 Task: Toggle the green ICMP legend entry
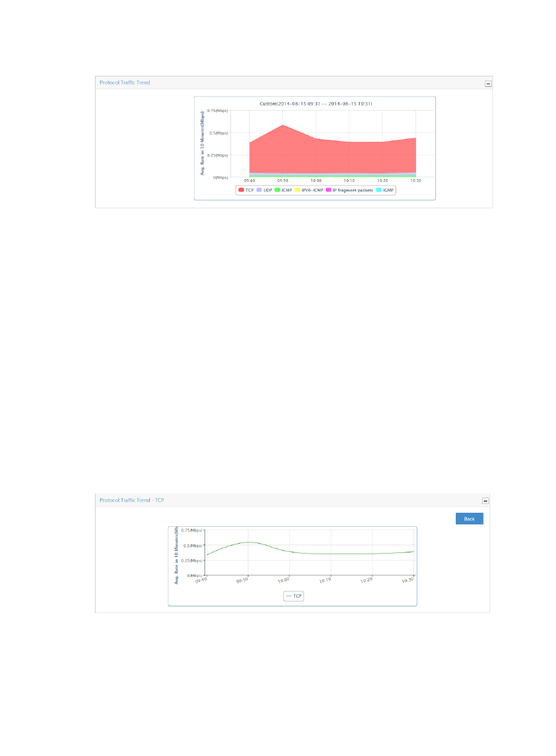283,190
